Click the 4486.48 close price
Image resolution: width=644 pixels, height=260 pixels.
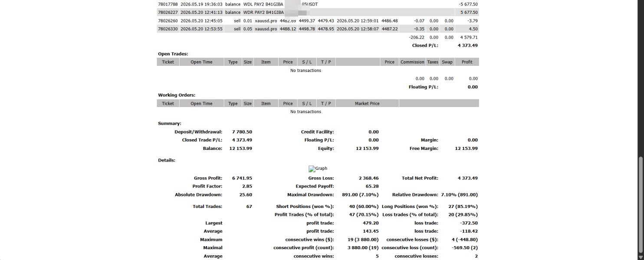click(x=389, y=20)
